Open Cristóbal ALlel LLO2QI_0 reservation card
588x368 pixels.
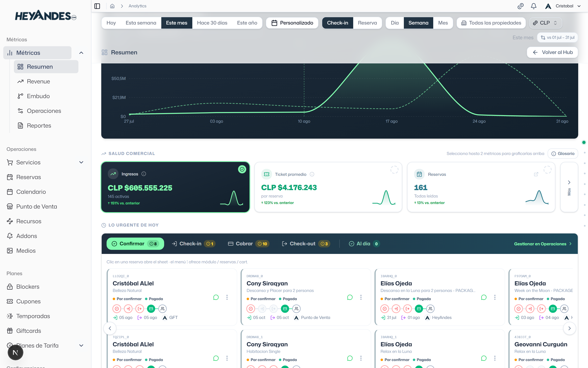pos(172,297)
